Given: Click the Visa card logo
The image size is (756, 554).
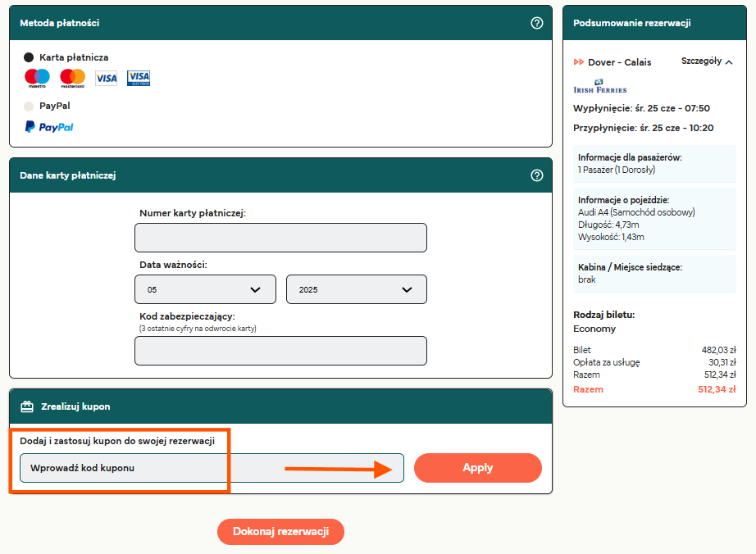Looking at the screenshot, I should (106, 78).
